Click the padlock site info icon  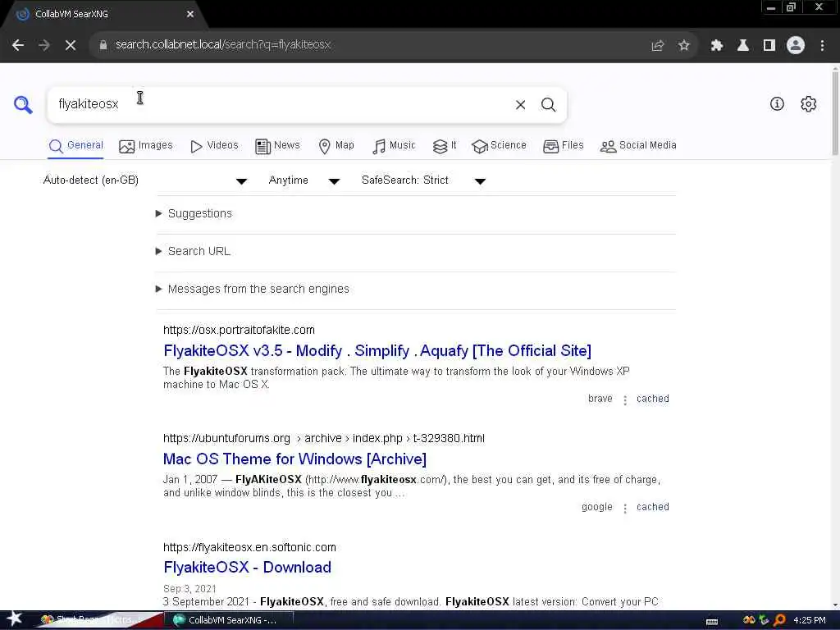(x=103, y=45)
